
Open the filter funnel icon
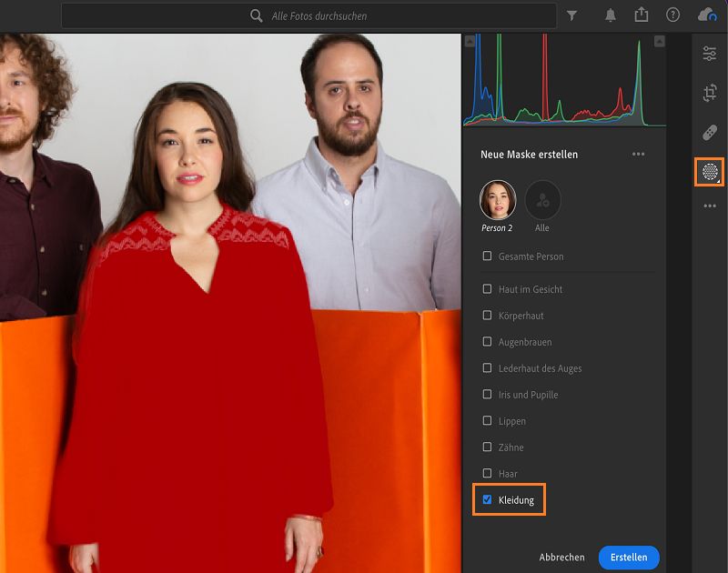pos(572,15)
